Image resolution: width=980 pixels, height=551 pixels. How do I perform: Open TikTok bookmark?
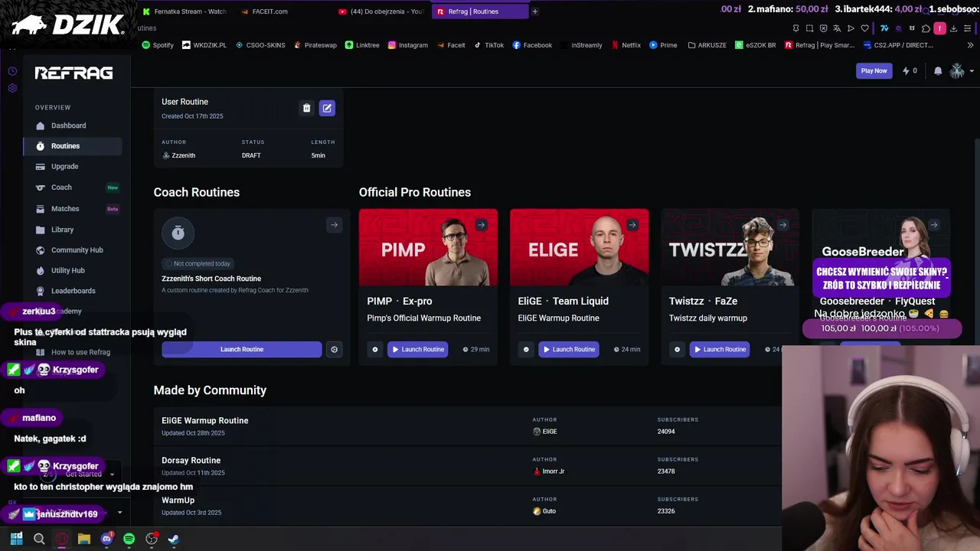click(x=488, y=45)
